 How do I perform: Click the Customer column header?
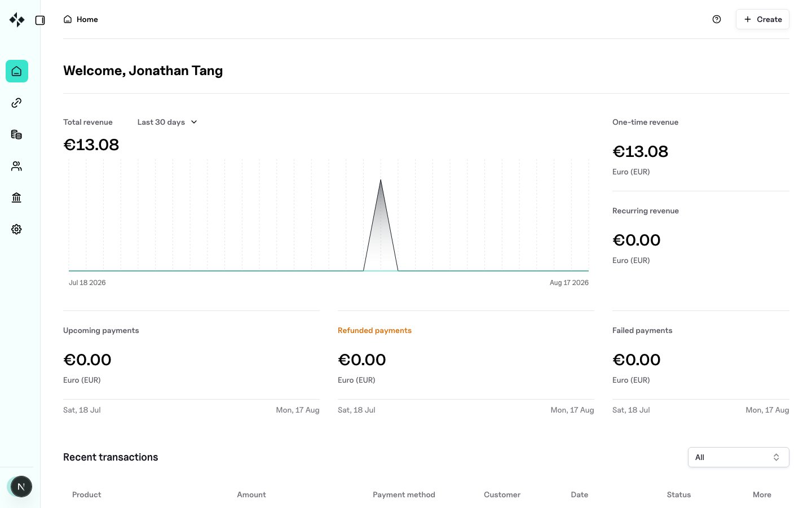click(x=502, y=495)
